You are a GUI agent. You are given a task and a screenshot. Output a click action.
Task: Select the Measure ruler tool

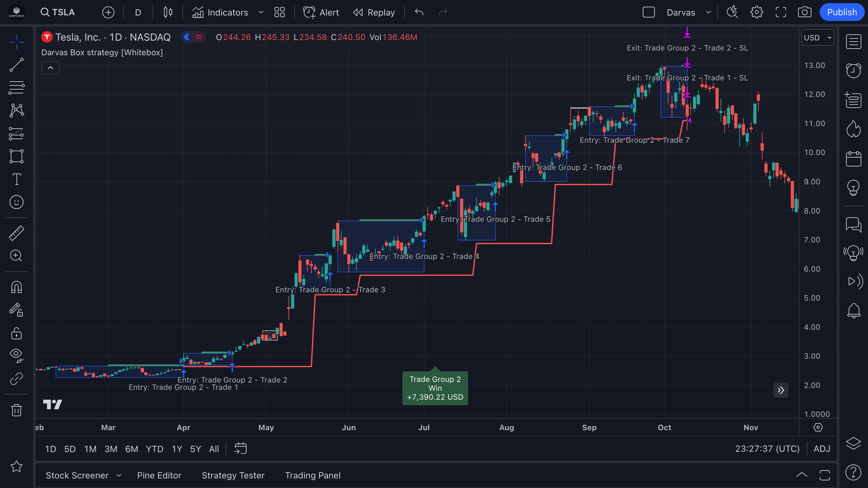click(x=16, y=233)
